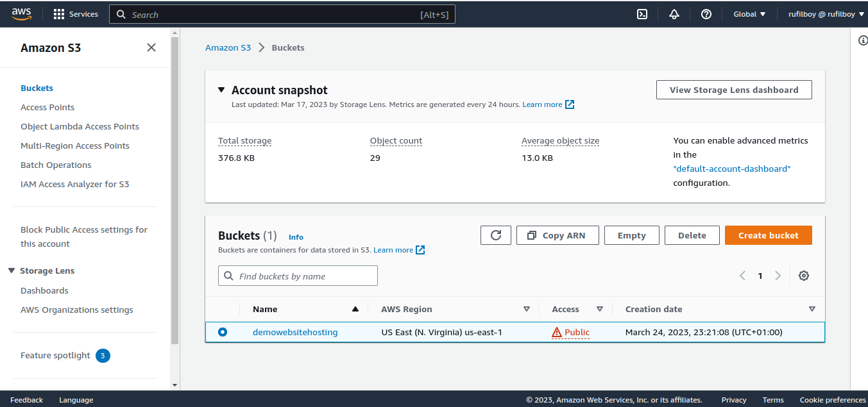Click the external link icon after Account snapshot Learn more
The width and height of the screenshot is (868, 407).
(570, 104)
